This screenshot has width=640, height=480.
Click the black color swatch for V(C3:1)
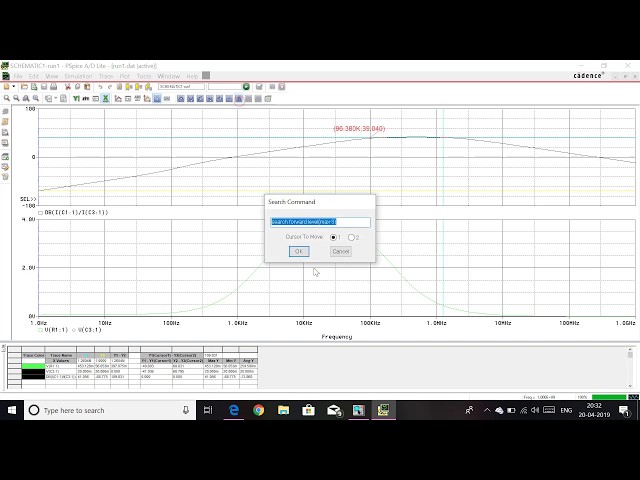point(33,371)
